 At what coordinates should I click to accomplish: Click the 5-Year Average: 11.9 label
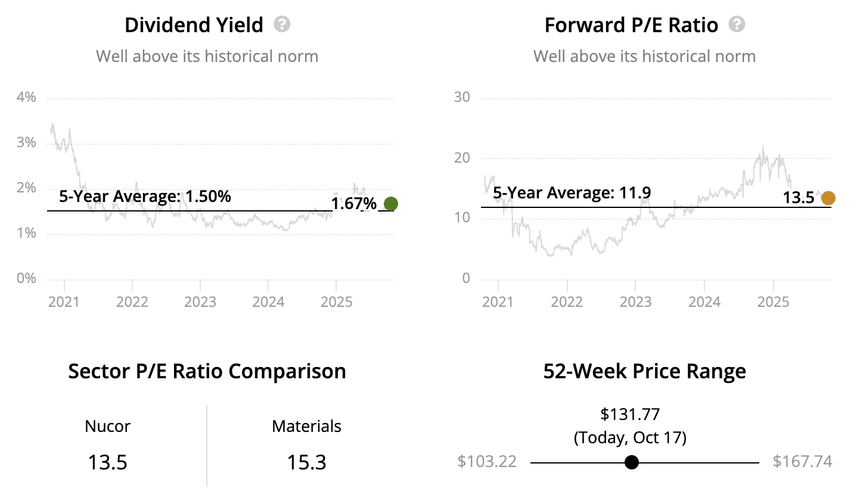pos(572,193)
